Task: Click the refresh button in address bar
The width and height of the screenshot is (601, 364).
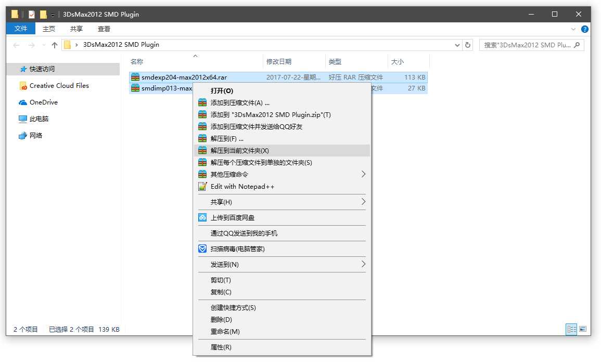Action: pyautogui.click(x=468, y=45)
